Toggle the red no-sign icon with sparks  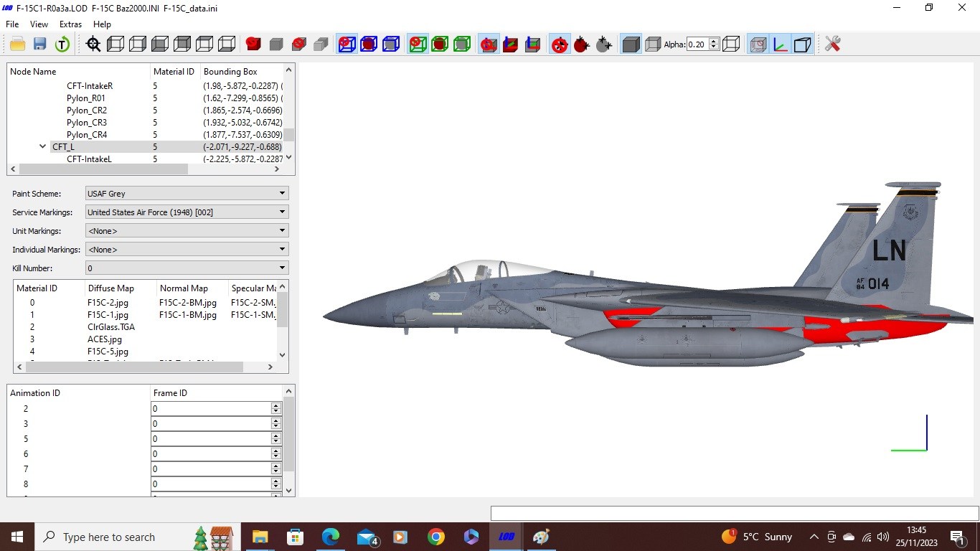559,44
